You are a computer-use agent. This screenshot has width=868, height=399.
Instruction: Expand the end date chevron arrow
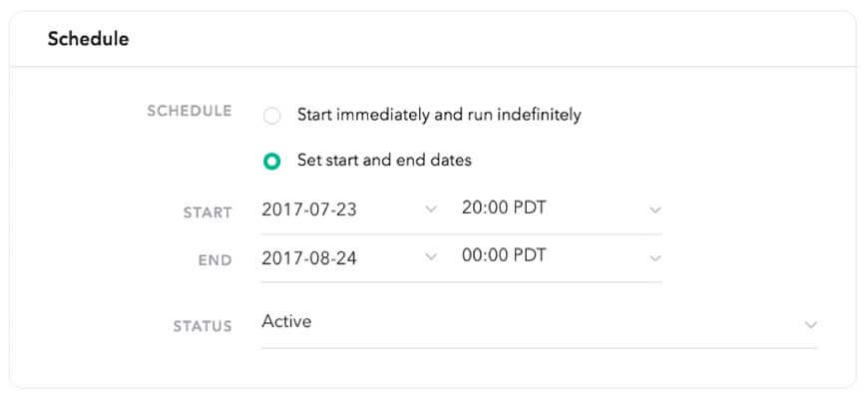pyautogui.click(x=431, y=256)
